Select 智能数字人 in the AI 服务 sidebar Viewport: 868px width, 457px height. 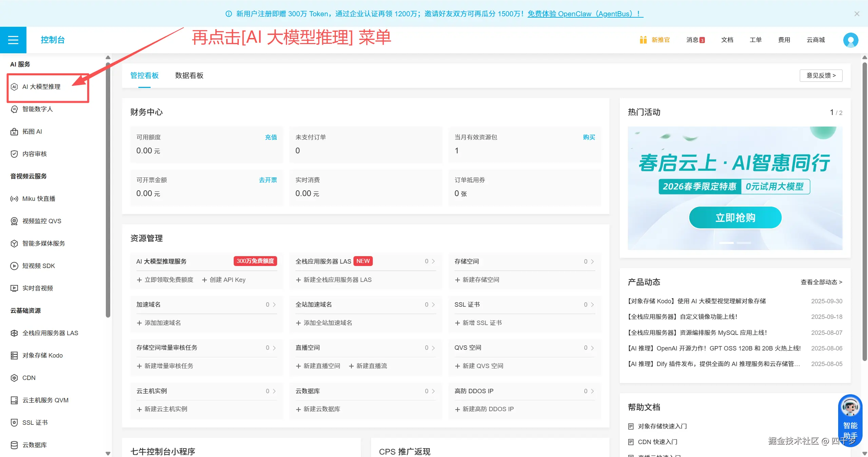(x=38, y=109)
